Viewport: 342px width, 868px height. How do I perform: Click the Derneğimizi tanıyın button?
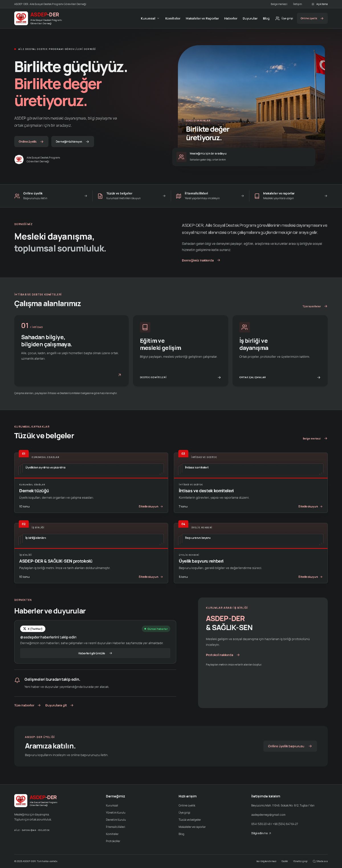72,141
